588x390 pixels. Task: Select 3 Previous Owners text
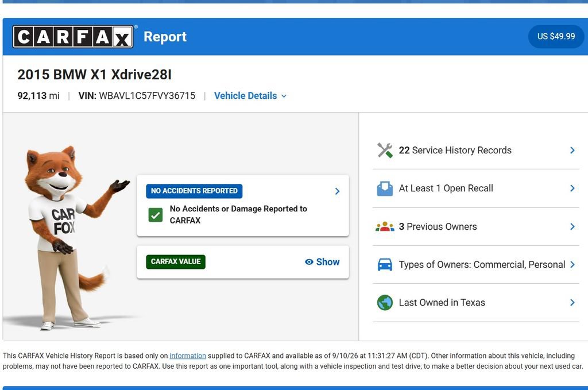[x=438, y=226]
